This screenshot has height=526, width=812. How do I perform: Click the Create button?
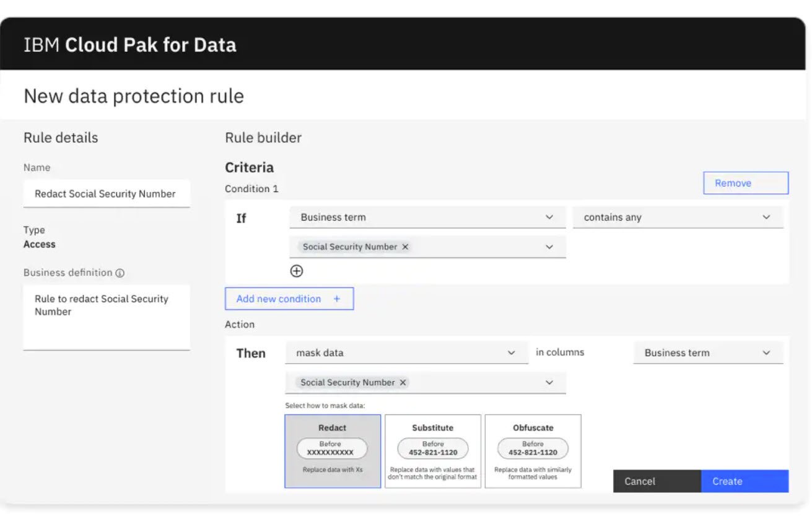pyautogui.click(x=745, y=481)
